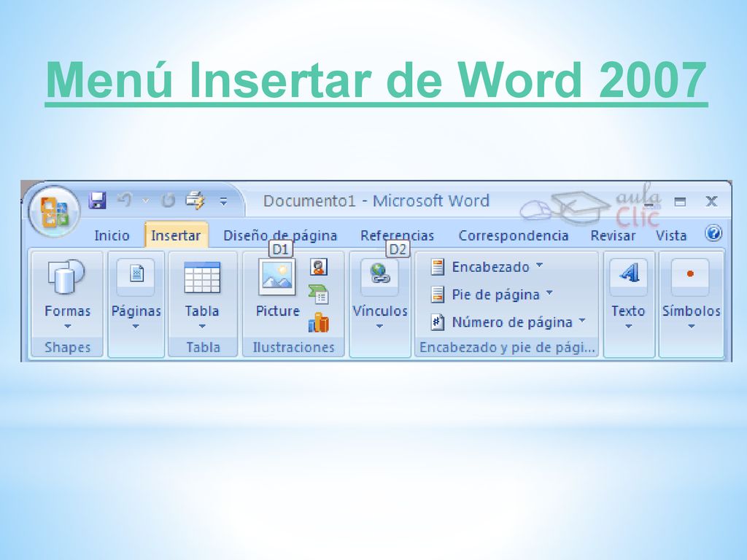Screen dimensions: 747x560
Task: Open the Número de página dropdown
Action: tap(582, 321)
